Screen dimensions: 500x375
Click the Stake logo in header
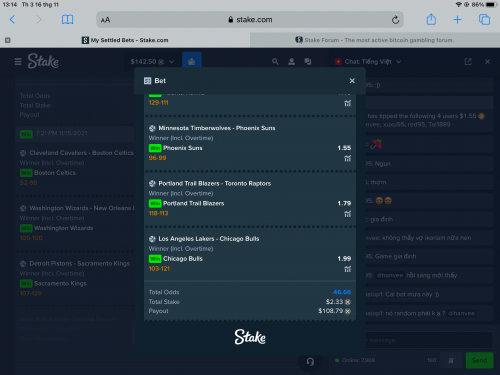tap(43, 61)
